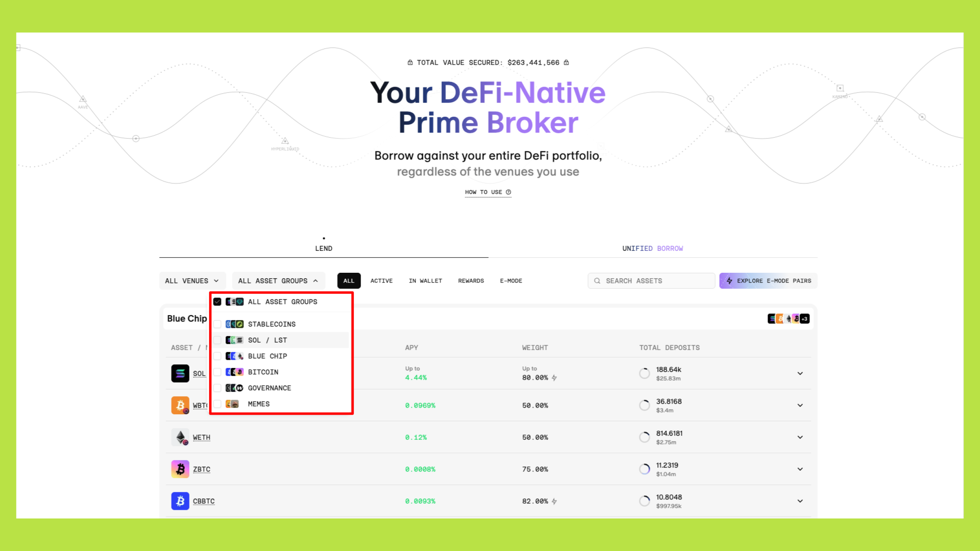
Task: Click the WETH ethereum icon
Action: tap(180, 437)
